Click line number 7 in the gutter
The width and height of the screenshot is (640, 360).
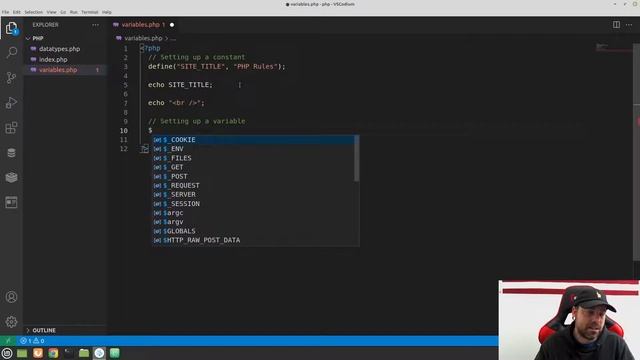pyautogui.click(x=126, y=103)
